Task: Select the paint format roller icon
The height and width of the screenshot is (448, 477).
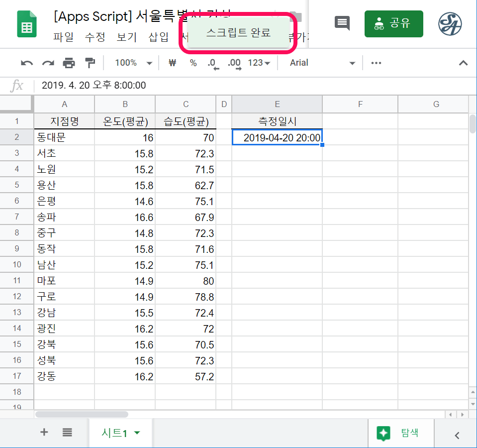Action: click(90, 63)
